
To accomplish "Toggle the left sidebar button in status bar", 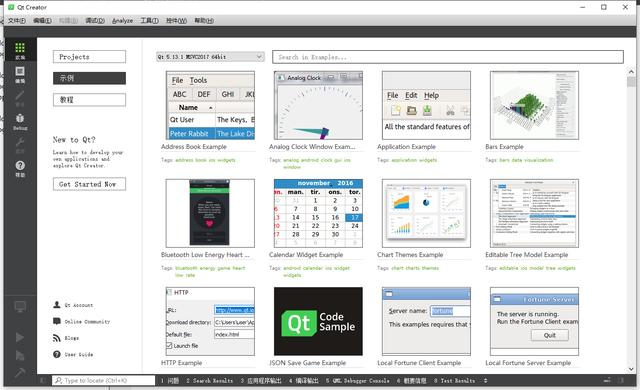I will 43,381.
